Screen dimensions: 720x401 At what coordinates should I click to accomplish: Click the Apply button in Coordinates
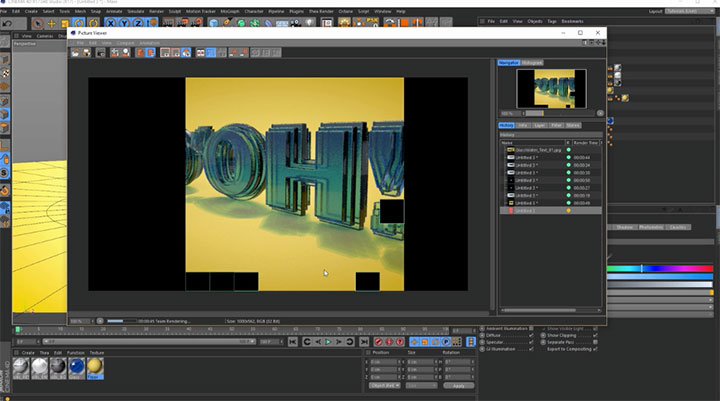point(459,386)
